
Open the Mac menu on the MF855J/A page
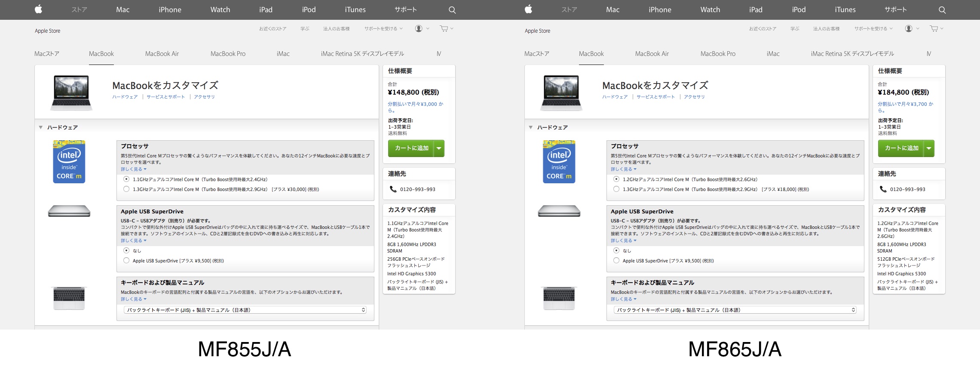pos(122,9)
